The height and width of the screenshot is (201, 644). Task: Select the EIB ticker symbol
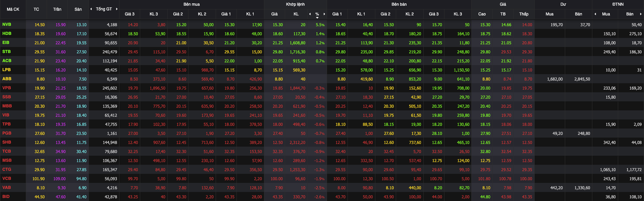pyautogui.click(x=6, y=43)
